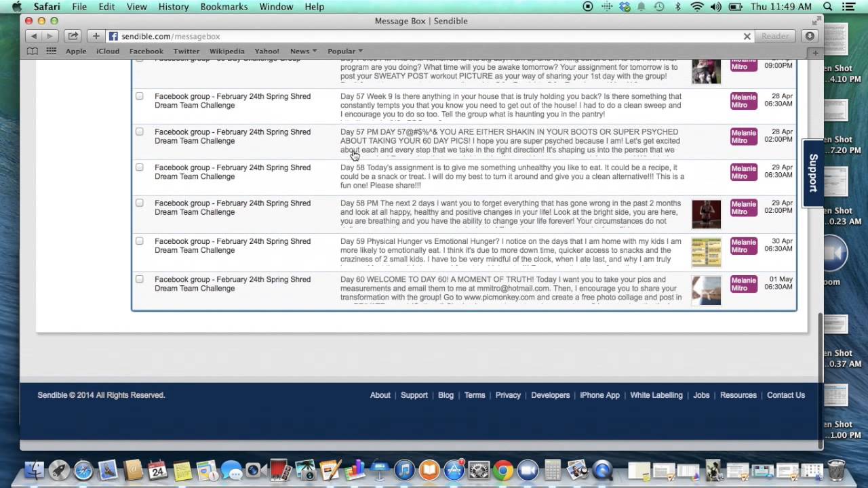Click the White Labelling footer link
Viewport: 868px width, 488px height.
pyautogui.click(x=656, y=395)
